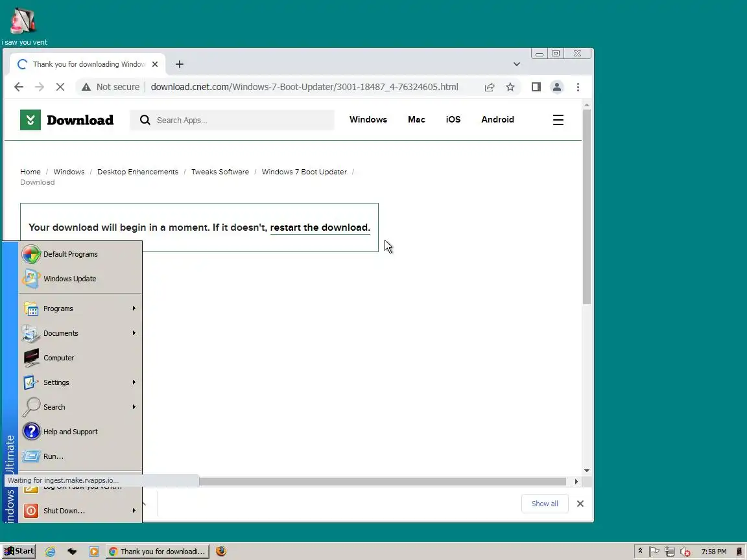Image resolution: width=747 pixels, height=560 pixels.
Task: Follow the Home breadcrumb link
Action: (30, 171)
